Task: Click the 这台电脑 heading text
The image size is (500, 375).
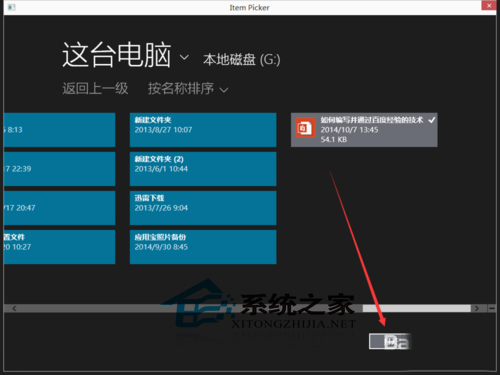Action: pos(117,55)
